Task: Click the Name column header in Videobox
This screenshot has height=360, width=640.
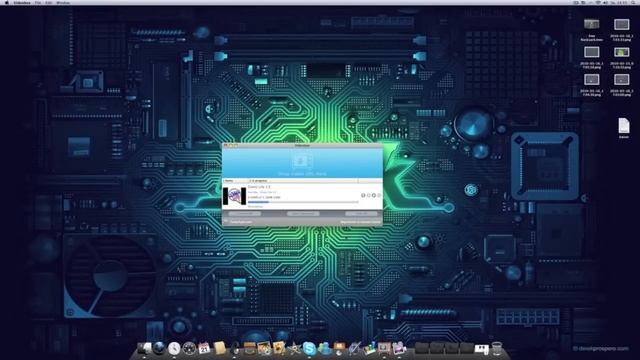Action: [235, 180]
